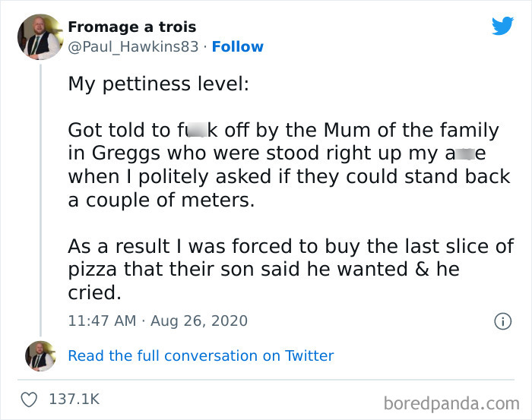Open the 11:47 AM Aug 26, 2020 timestamp
This screenshot has height=420, width=532.
pyautogui.click(x=157, y=321)
